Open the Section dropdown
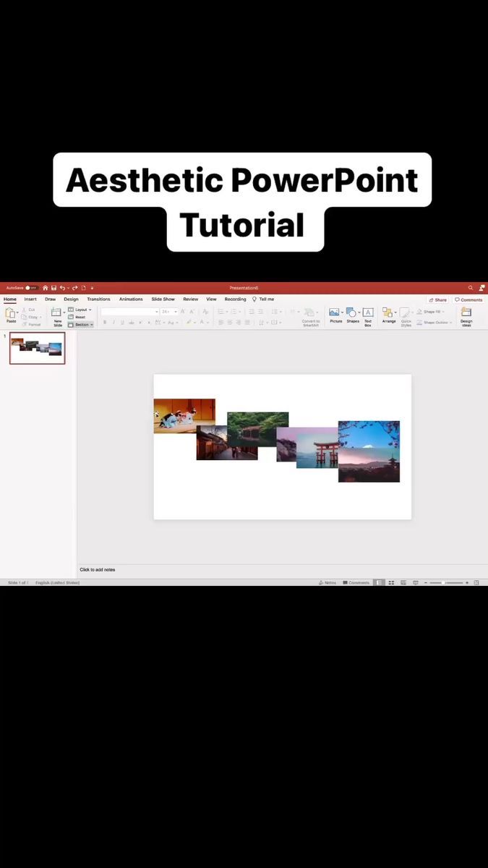This screenshot has width=488, height=868. (80, 325)
